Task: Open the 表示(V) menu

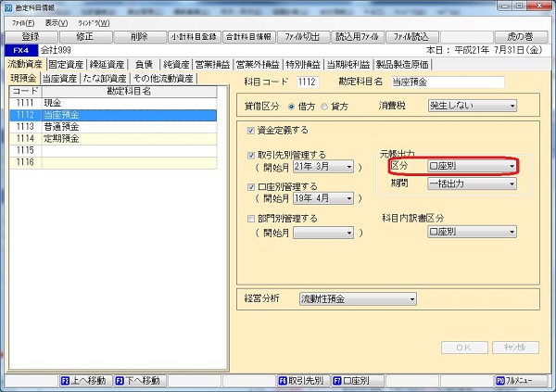Action: coord(57,23)
